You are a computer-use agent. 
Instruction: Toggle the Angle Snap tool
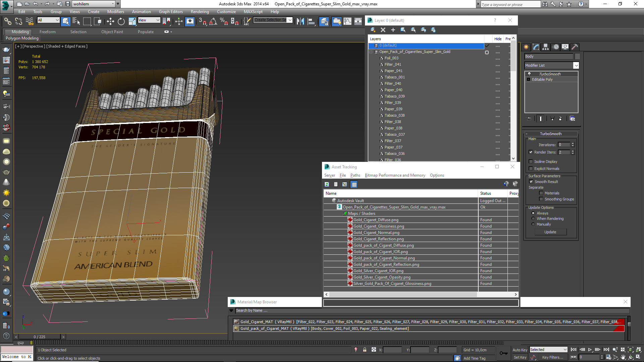(213, 21)
